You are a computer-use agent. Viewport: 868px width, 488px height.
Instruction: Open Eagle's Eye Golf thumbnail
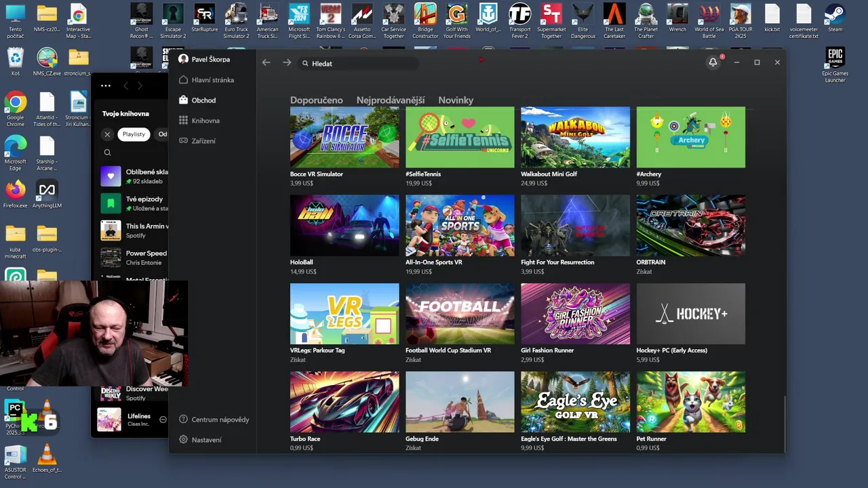click(575, 402)
